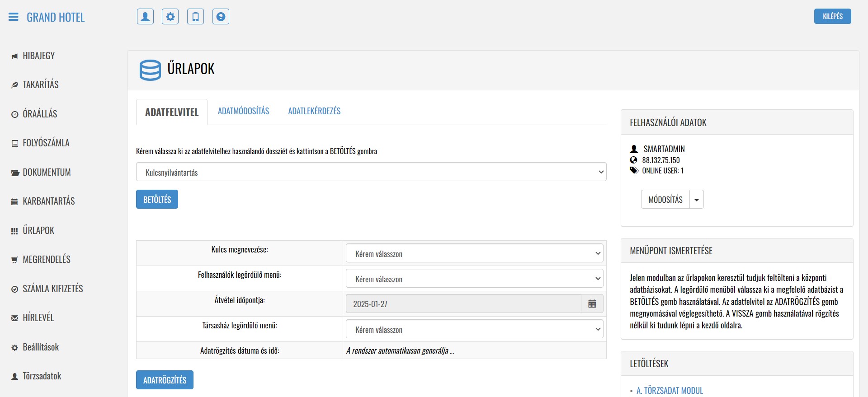Expand Felhasználók legördülő menü dropdown
Image resolution: width=868 pixels, height=397 pixels.
pyautogui.click(x=474, y=279)
